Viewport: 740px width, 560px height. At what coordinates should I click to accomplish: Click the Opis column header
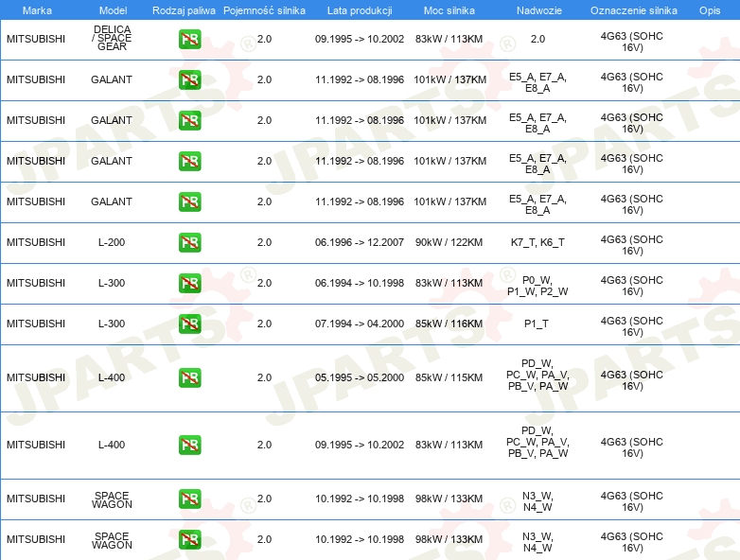point(710,10)
